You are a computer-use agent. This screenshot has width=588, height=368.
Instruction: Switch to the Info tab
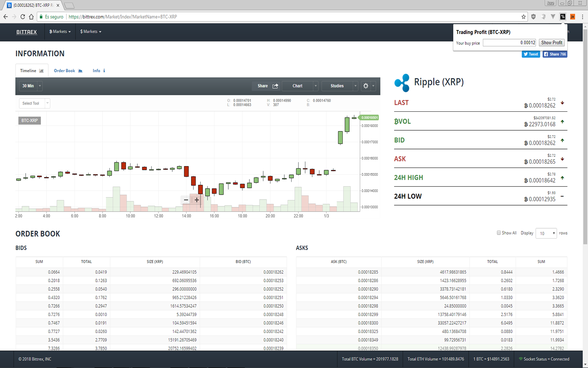tap(99, 71)
